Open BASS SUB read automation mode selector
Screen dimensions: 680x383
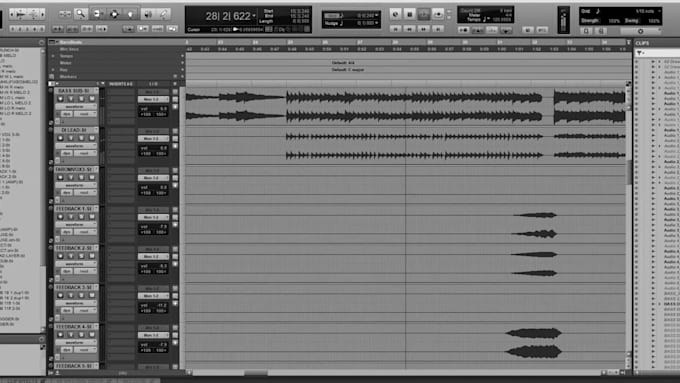pyautogui.click(x=86, y=114)
